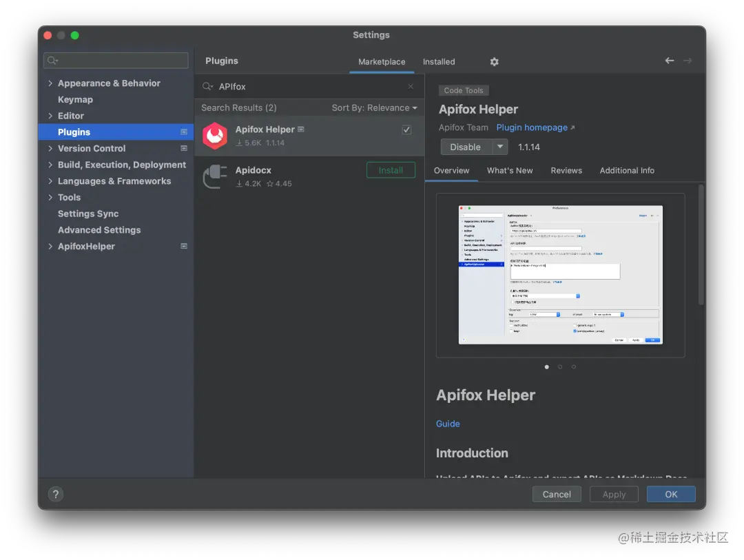
Task: Click the Code Tools category tag
Action: pyautogui.click(x=464, y=90)
